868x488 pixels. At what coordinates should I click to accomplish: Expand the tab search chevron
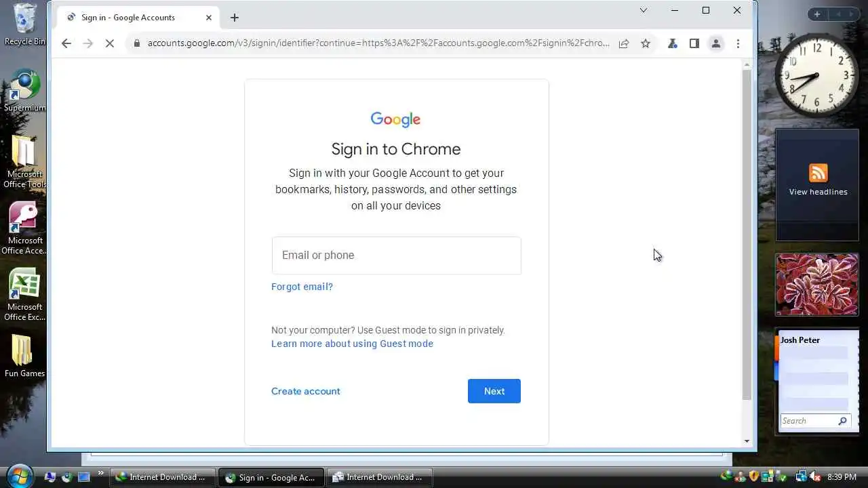coord(644,10)
